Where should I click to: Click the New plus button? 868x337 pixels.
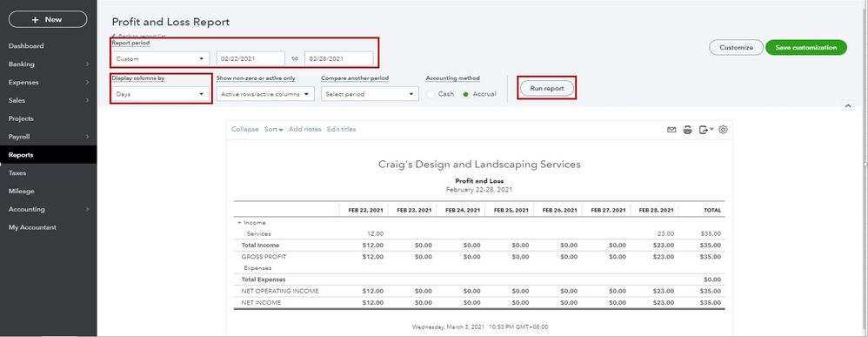tap(48, 19)
